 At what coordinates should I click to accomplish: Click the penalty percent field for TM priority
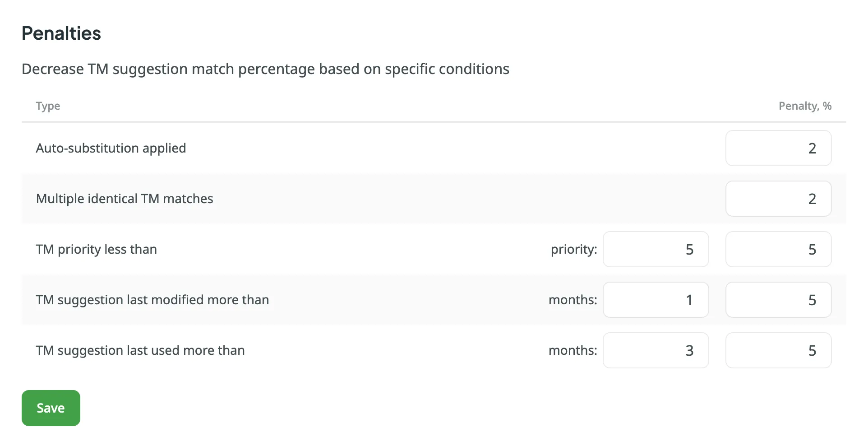(x=778, y=249)
